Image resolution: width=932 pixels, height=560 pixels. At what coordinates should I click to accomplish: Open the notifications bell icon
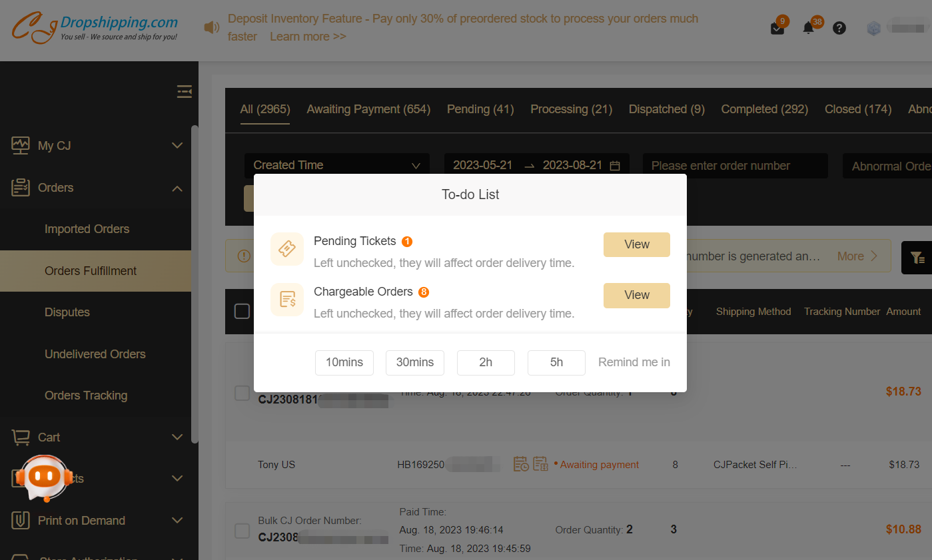pyautogui.click(x=808, y=28)
